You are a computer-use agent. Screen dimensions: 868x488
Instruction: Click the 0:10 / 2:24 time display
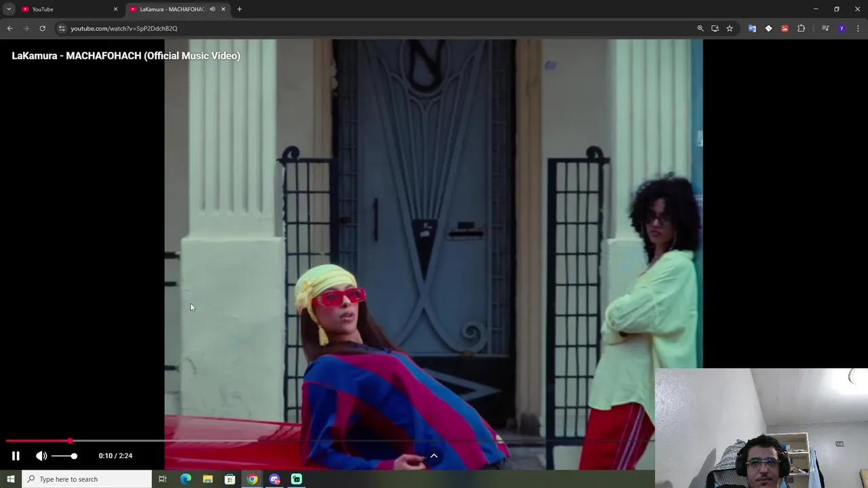click(x=115, y=456)
